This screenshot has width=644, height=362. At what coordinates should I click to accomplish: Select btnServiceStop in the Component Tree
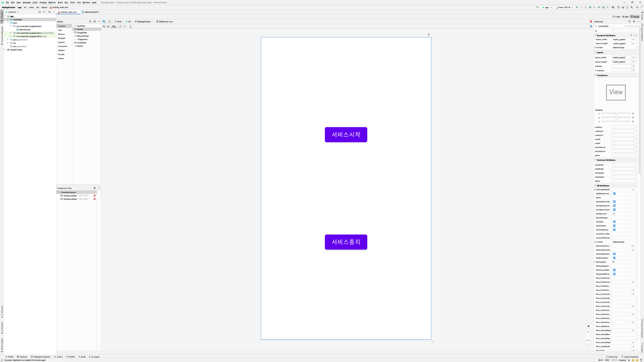70,199
